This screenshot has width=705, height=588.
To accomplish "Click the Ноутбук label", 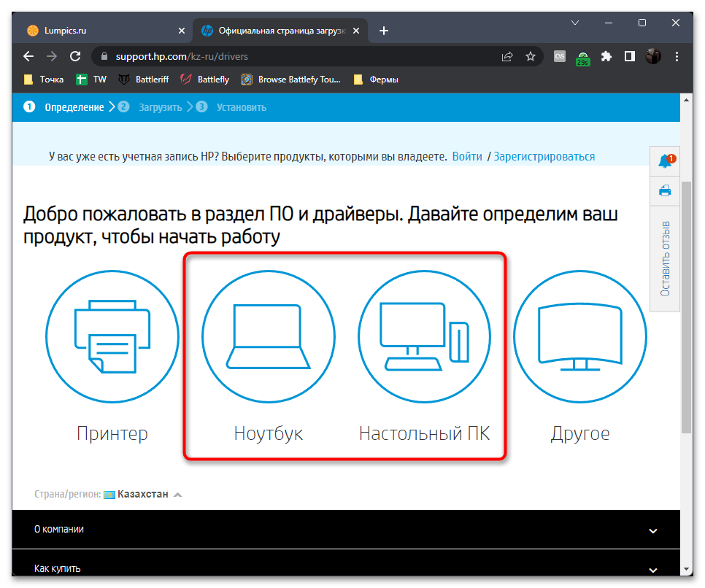I will coord(269,433).
